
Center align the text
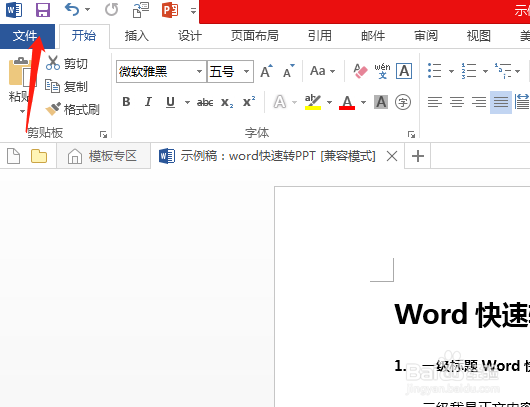(457, 102)
